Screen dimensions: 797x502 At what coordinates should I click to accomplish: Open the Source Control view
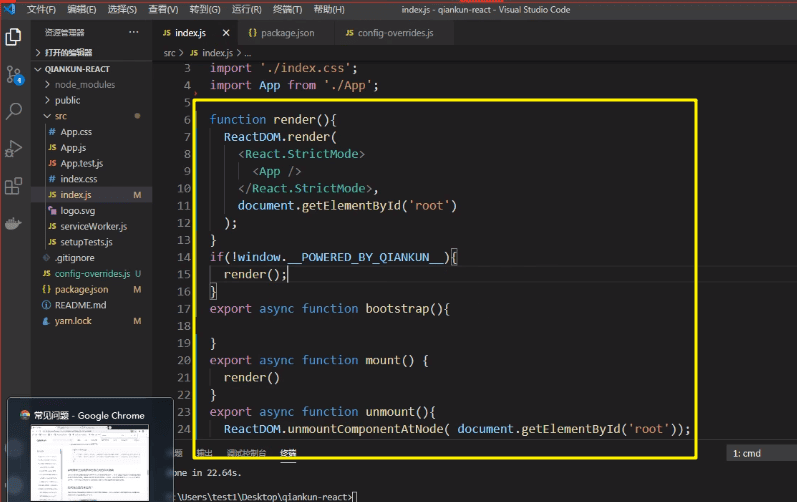pos(14,74)
